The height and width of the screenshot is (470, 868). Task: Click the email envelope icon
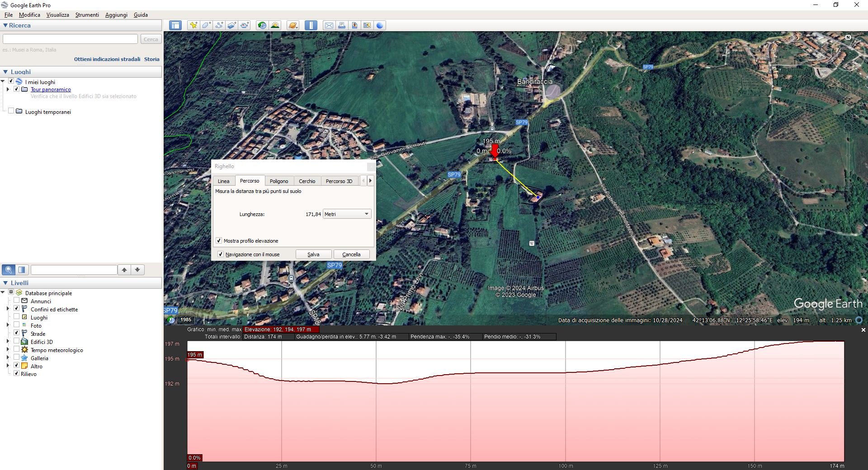tap(329, 25)
